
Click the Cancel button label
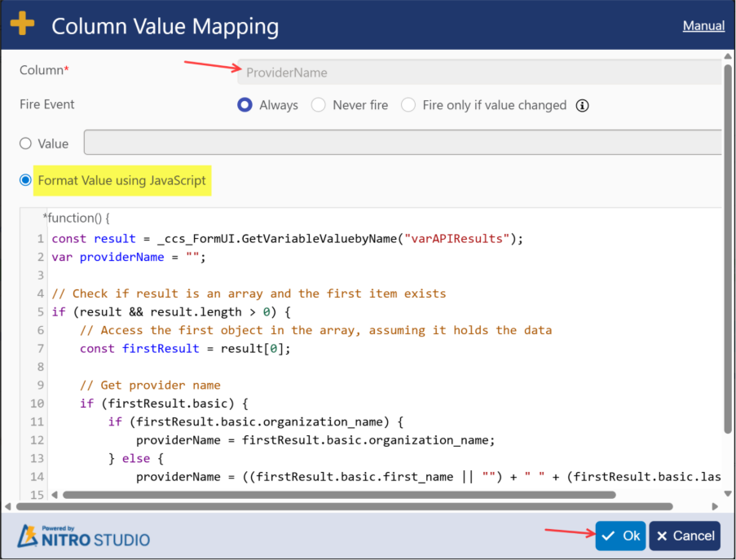tap(694, 536)
